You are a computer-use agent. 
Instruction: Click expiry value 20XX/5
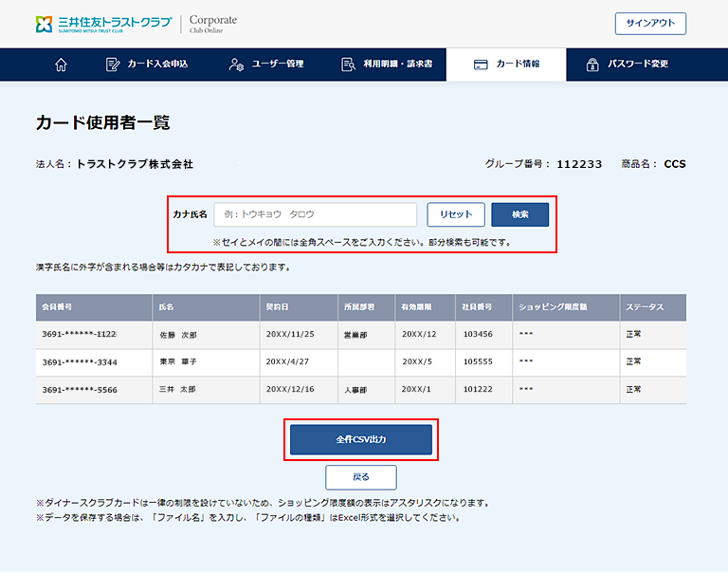point(417,361)
